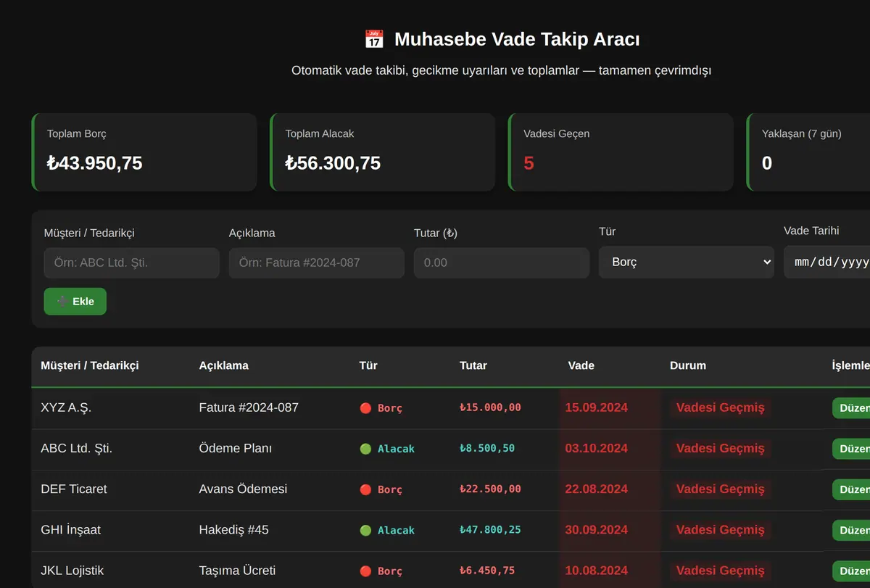870x588 pixels.
Task: Click the calendar icon beside the title
Action: (373, 39)
